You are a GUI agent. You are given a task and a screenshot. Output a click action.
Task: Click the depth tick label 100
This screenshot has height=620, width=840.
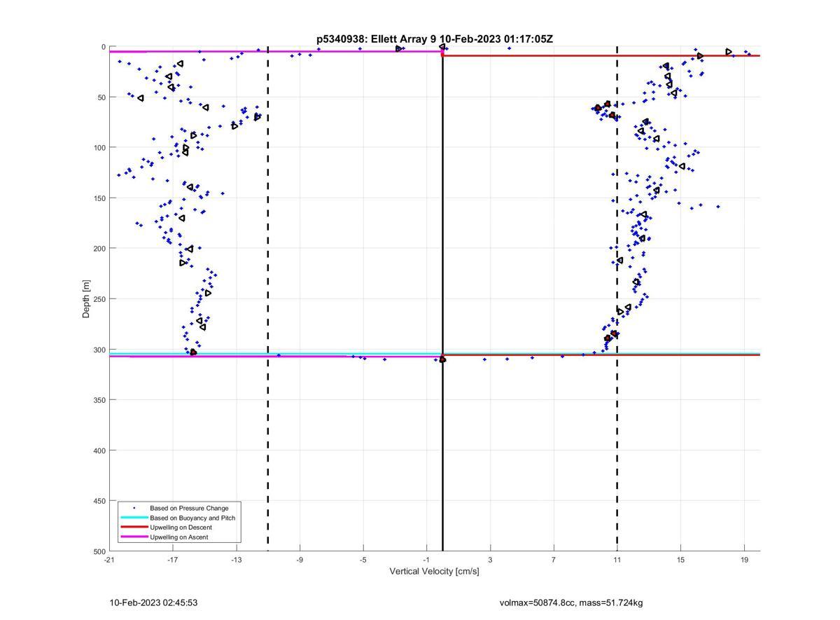coord(99,148)
